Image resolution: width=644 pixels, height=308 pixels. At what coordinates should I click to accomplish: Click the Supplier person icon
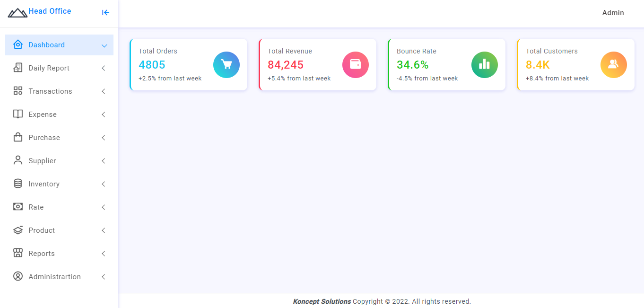point(18,160)
